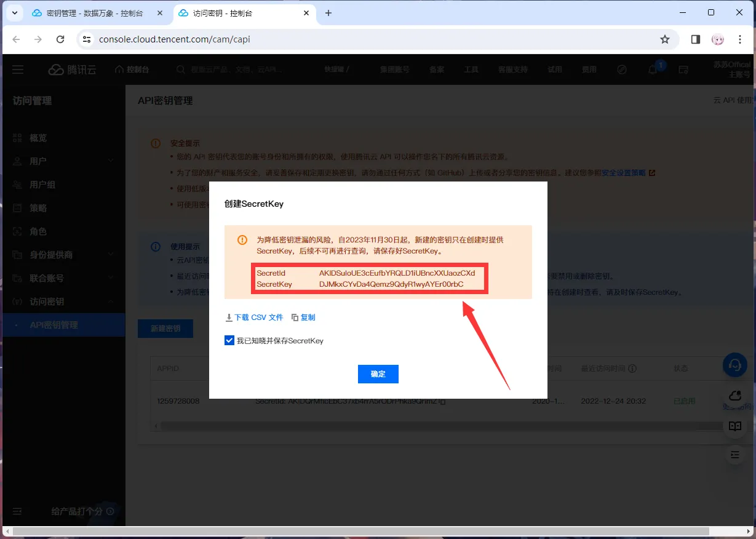
Task: Click 复制 to copy the secret key
Action: tap(303, 317)
